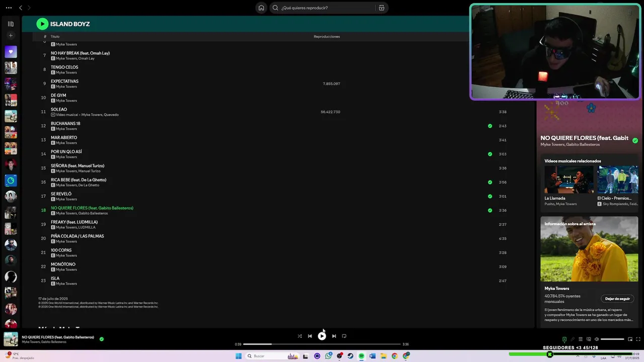Viewport: 644px width, 362px height.
Task: Open the Liked Songs heart tile
Action: click(11, 52)
